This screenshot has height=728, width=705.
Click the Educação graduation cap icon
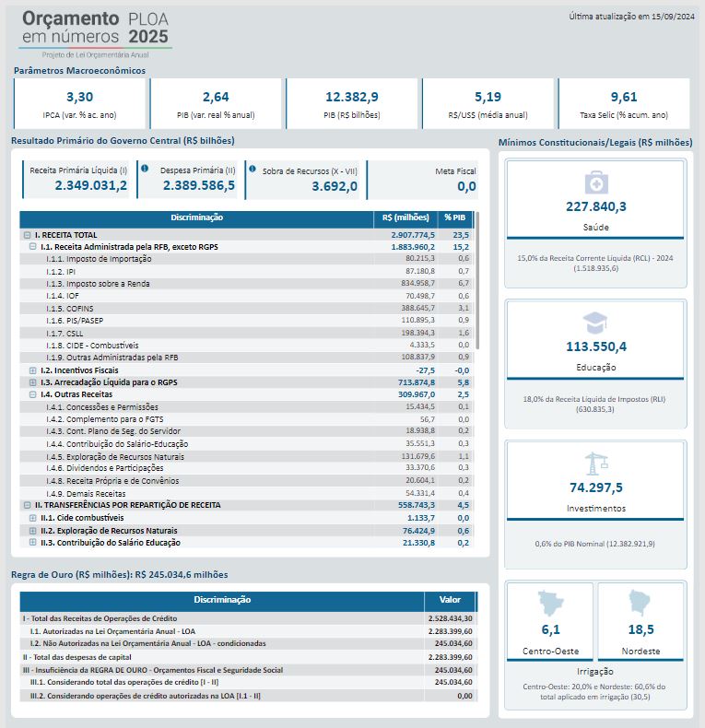coord(595,323)
